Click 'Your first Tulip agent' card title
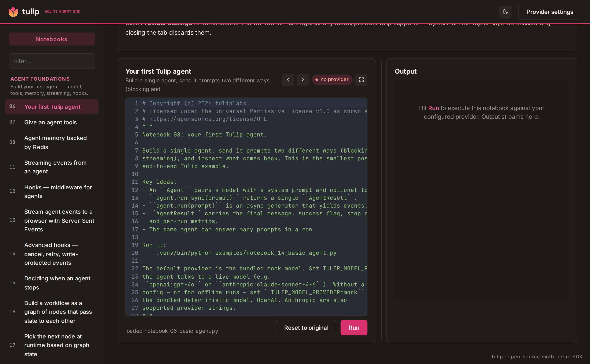This screenshot has height=364, width=590. 158,71
